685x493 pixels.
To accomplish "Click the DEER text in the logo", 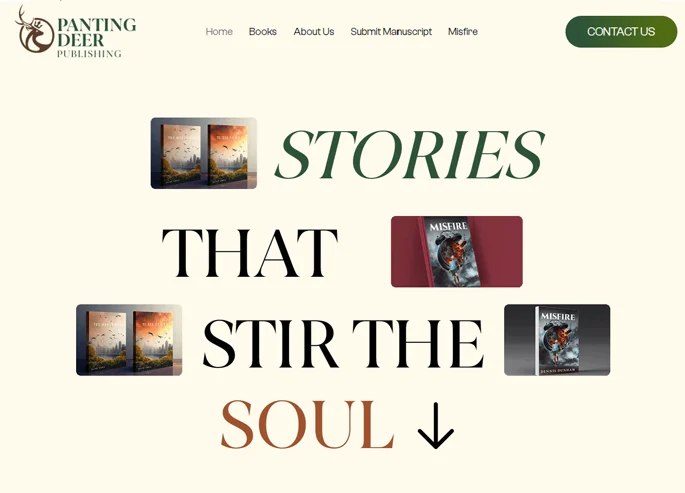I will (80, 40).
